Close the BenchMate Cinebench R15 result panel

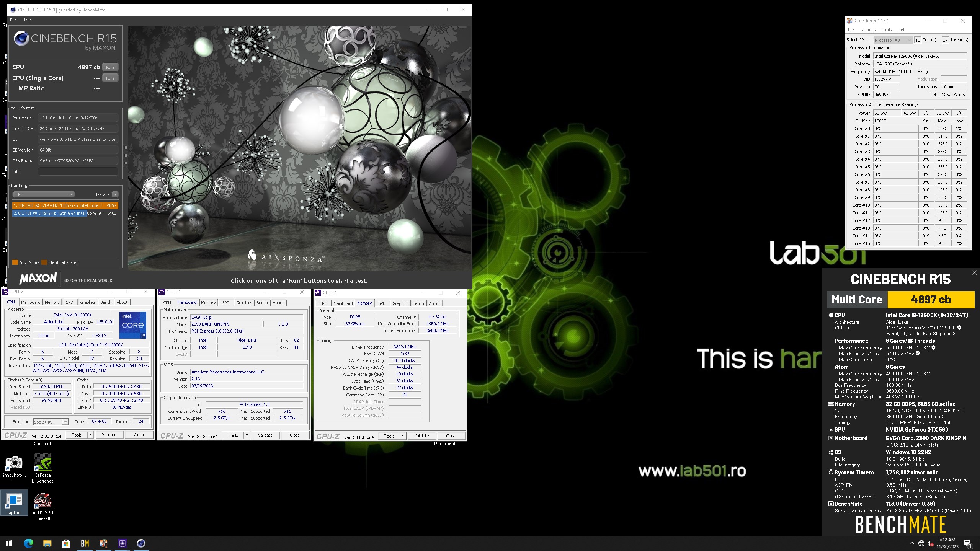click(x=974, y=272)
